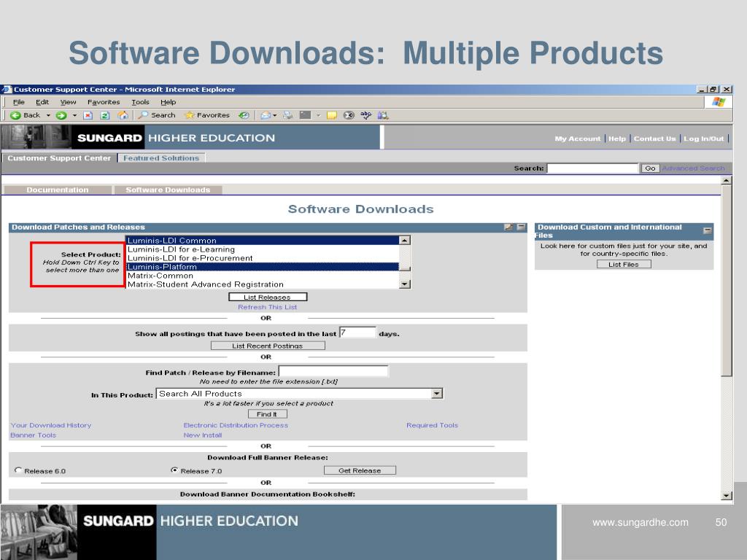Open the Software Downloads tab
Viewport: 747px width, 560px height.
(x=168, y=190)
